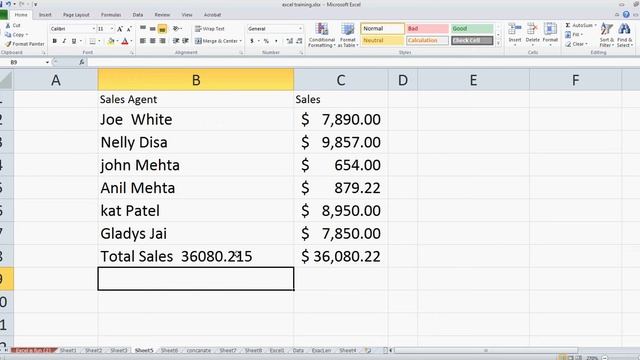Align cell text to the left
640x360 pixels.
[x=143, y=41]
